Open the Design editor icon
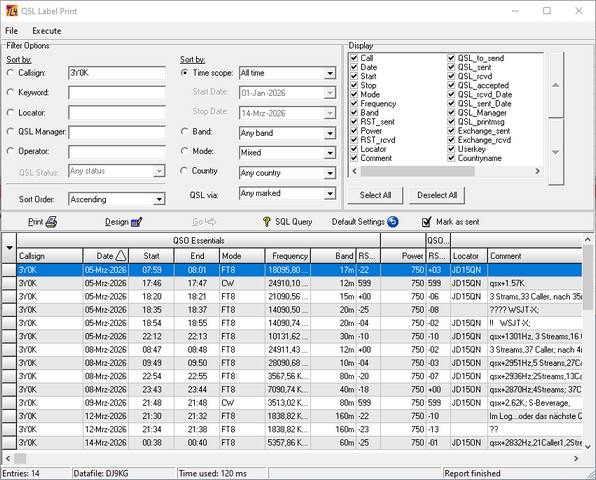The image size is (596, 480). (x=136, y=222)
